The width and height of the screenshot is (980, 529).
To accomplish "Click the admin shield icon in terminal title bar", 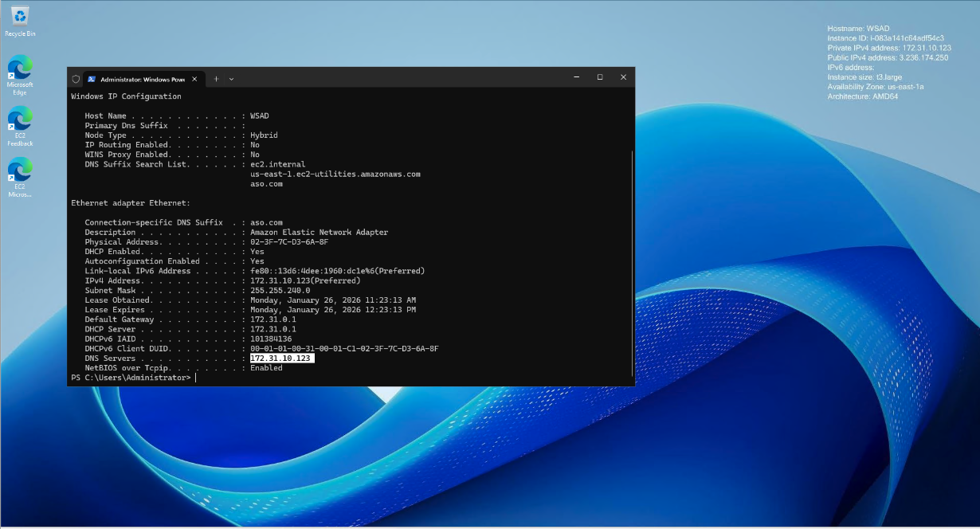I will coord(76,79).
